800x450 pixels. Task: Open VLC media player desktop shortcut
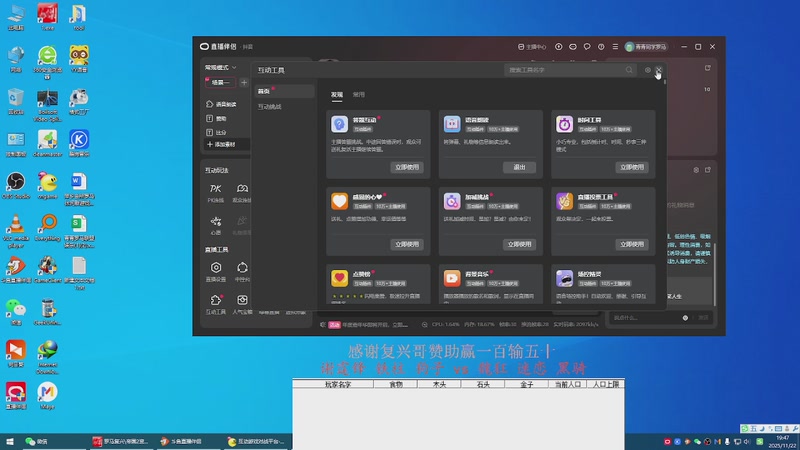(x=16, y=231)
